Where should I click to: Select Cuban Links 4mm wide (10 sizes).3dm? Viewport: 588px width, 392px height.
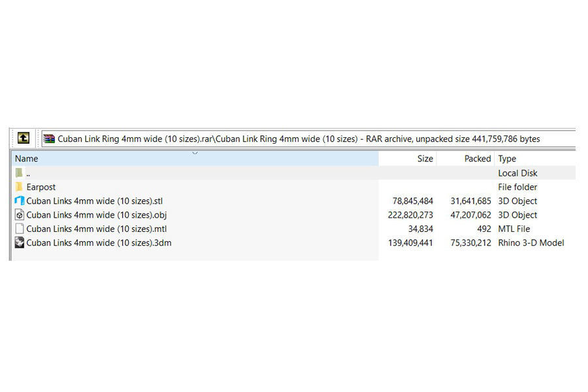pyautogui.click(x=99, y=243)
